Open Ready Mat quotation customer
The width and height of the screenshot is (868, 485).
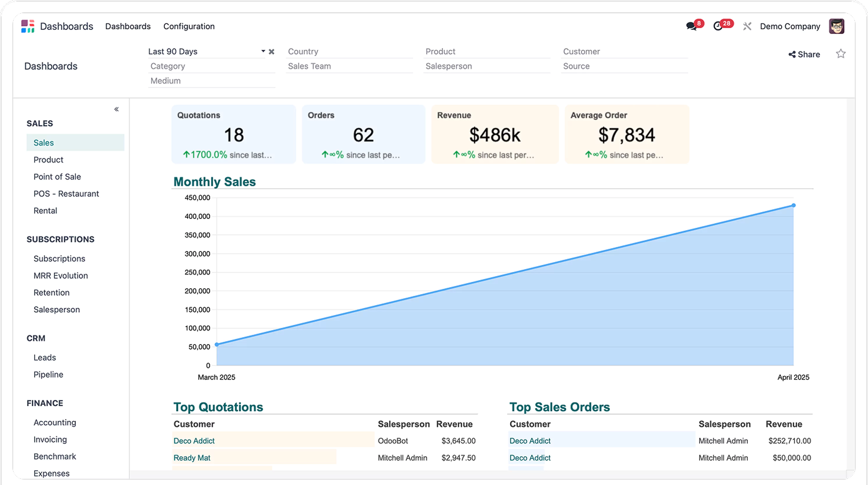[192, 458]
